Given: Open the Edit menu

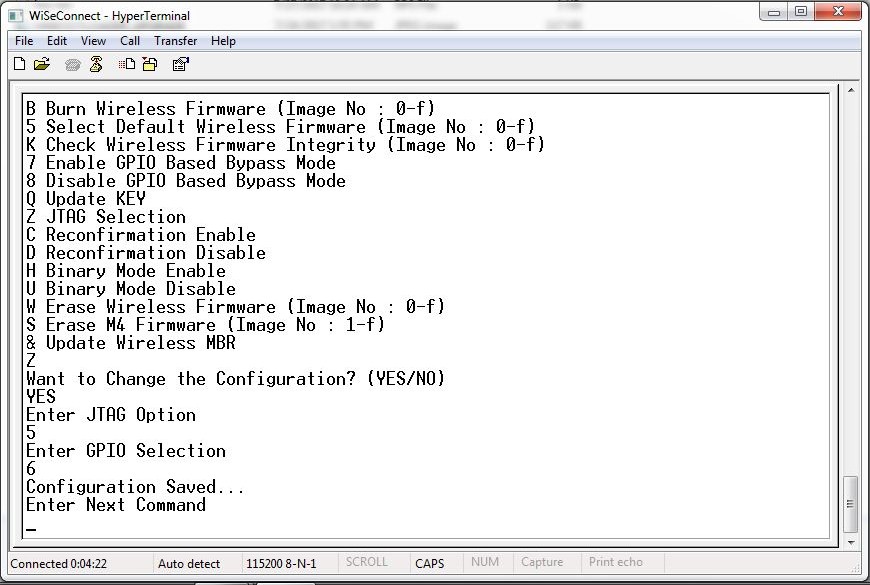Looking at the screenshot, I should (57, 41).
